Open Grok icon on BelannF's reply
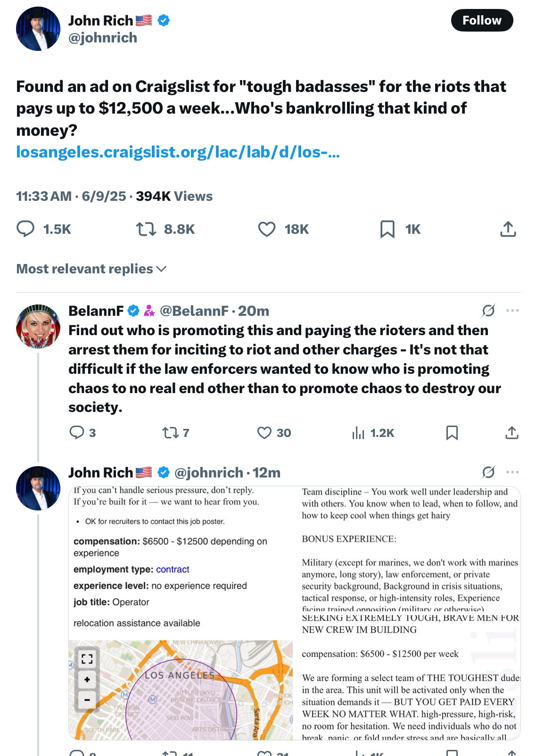Viewport: 536px width, 756px height. [x=488, y=311]
